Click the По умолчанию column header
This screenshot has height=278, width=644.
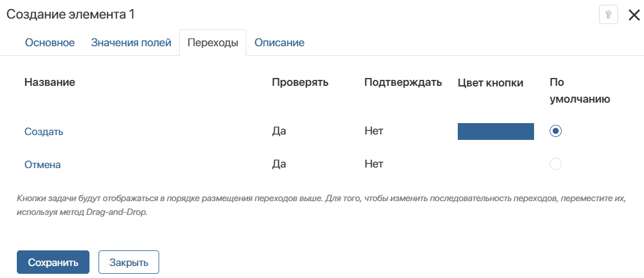pos(580,91)
